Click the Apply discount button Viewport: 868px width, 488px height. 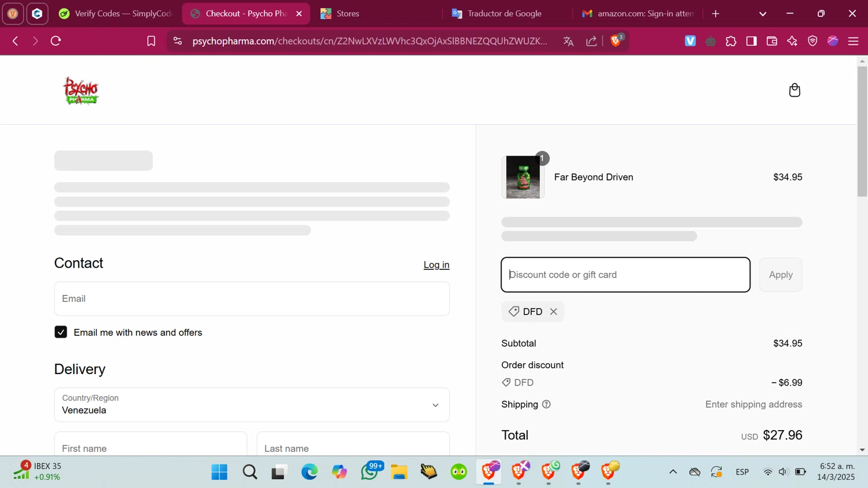(781, 275)
